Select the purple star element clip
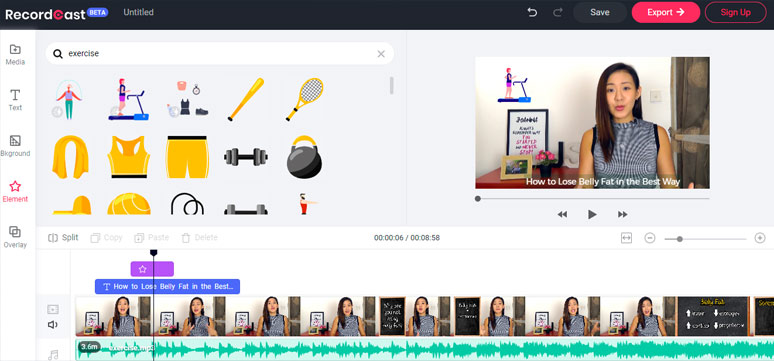This screenshot has width=774, height=361. click(x=152, y=269)
